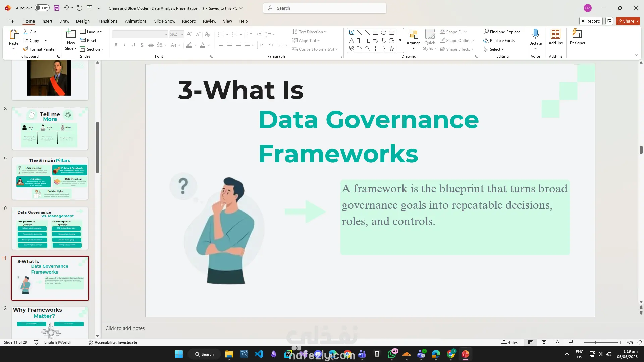Open the Layout dropdown
The image size is (644, 362).
[x=91, y=32]
